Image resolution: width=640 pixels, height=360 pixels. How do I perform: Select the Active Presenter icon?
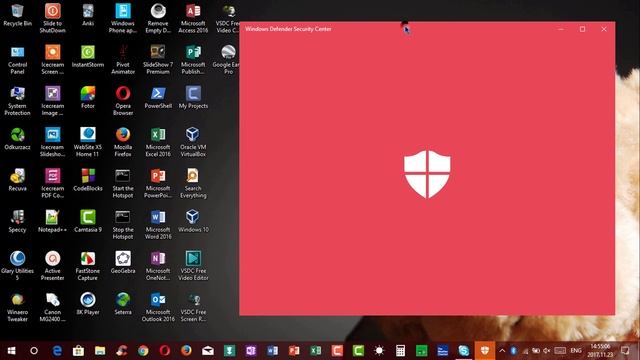click(53, 265)
